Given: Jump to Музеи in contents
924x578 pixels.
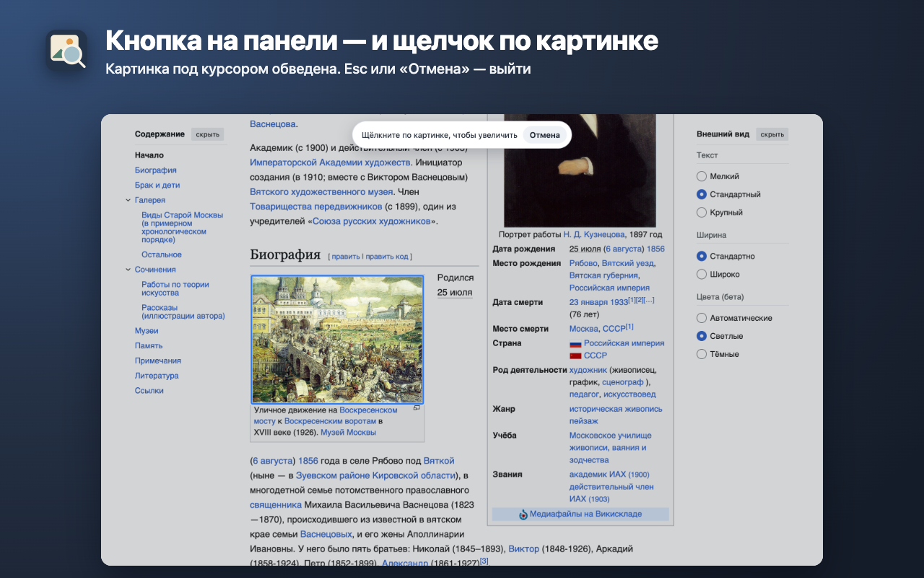Looking at the screenshot, I should (x=147, y=331).
